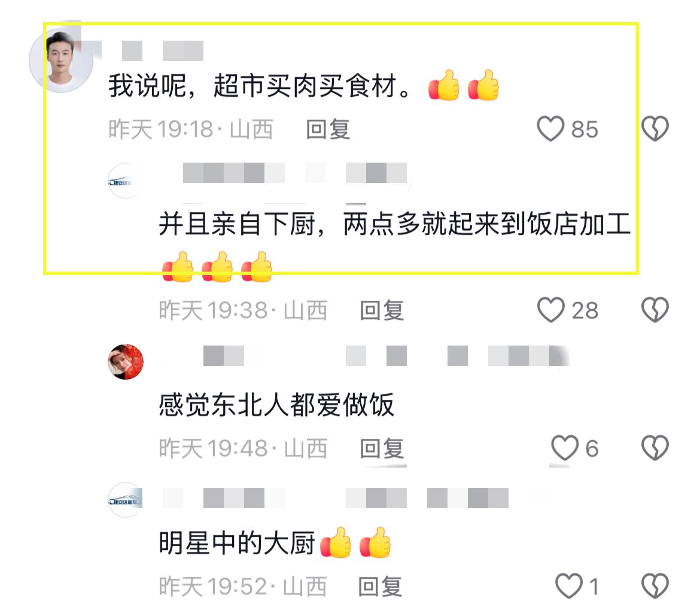700x611 pixels.
Task: Reply to the comment posted 昨天 19:48
Action: click(x=382, y=448)
